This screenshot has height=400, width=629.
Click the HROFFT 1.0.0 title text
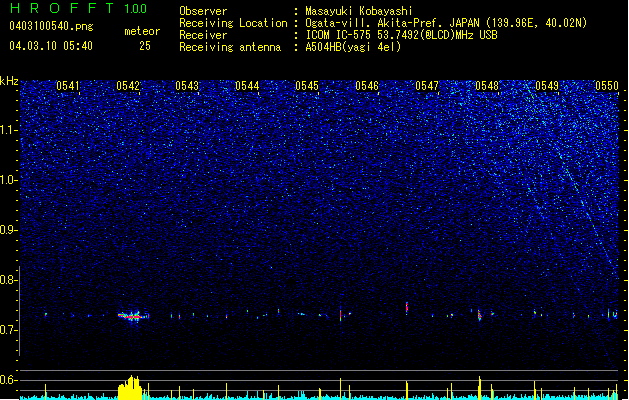coord(79,8)
